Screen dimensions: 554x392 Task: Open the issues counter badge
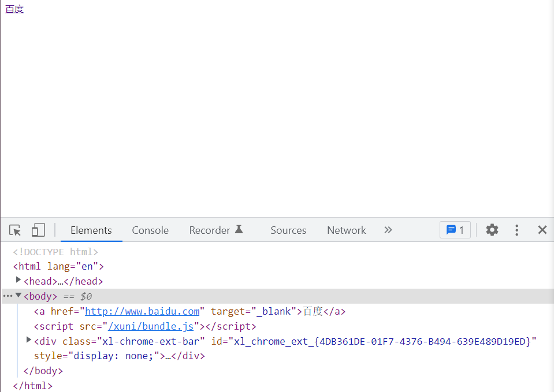[455, 230]
